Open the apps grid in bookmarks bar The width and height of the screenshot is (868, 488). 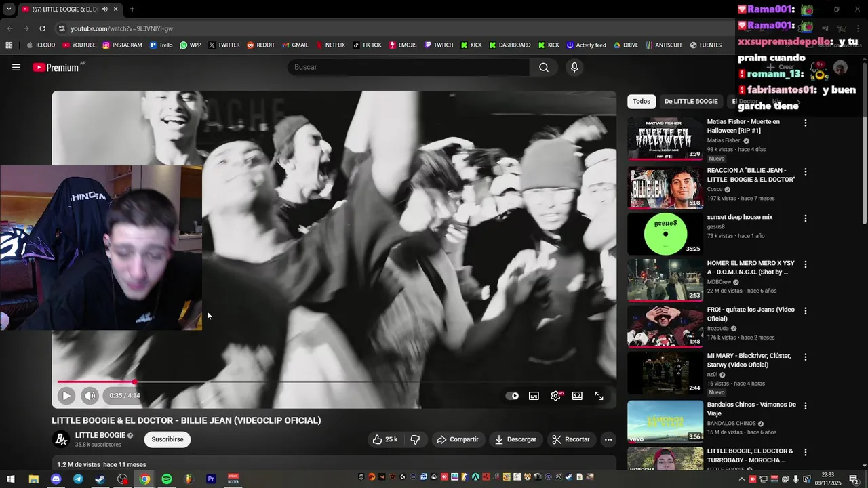pyautogui.click(x=9, y=45)
